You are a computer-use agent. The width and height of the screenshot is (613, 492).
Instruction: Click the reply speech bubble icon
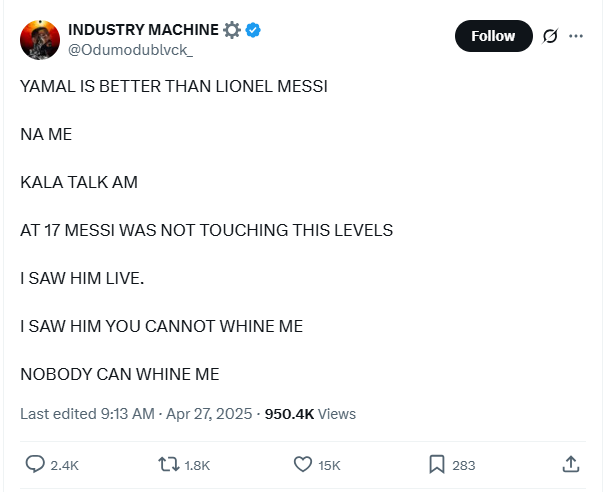(x=35, y=464)
